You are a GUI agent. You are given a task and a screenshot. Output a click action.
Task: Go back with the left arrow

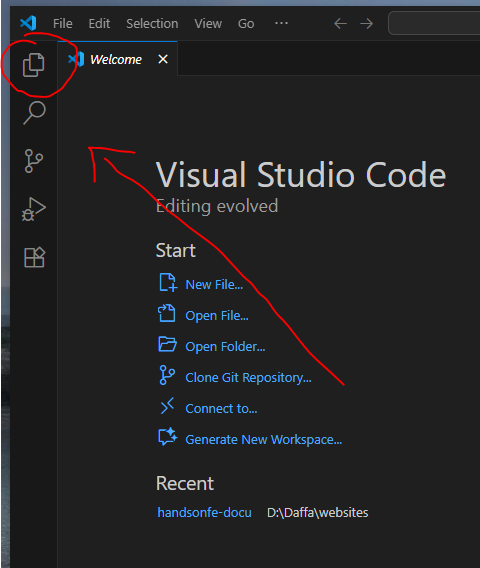(340, 24)
